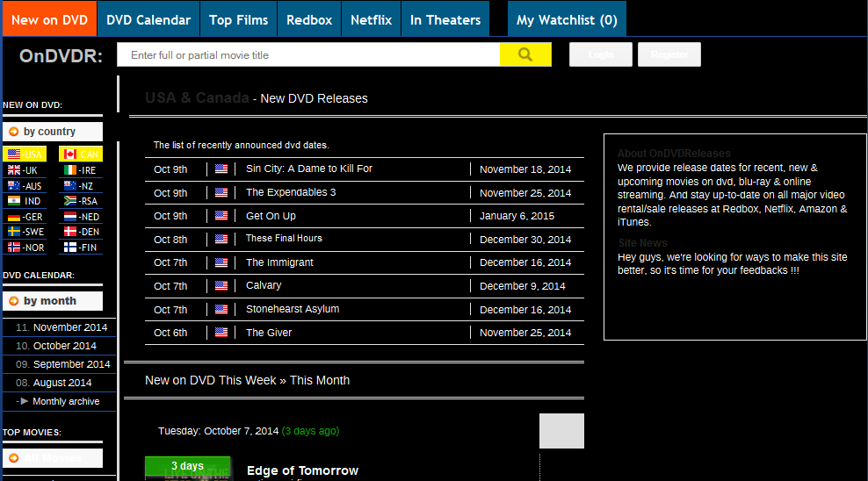Pick the Australia flag country link
This screenshot has width=868, height=481.
25,186
